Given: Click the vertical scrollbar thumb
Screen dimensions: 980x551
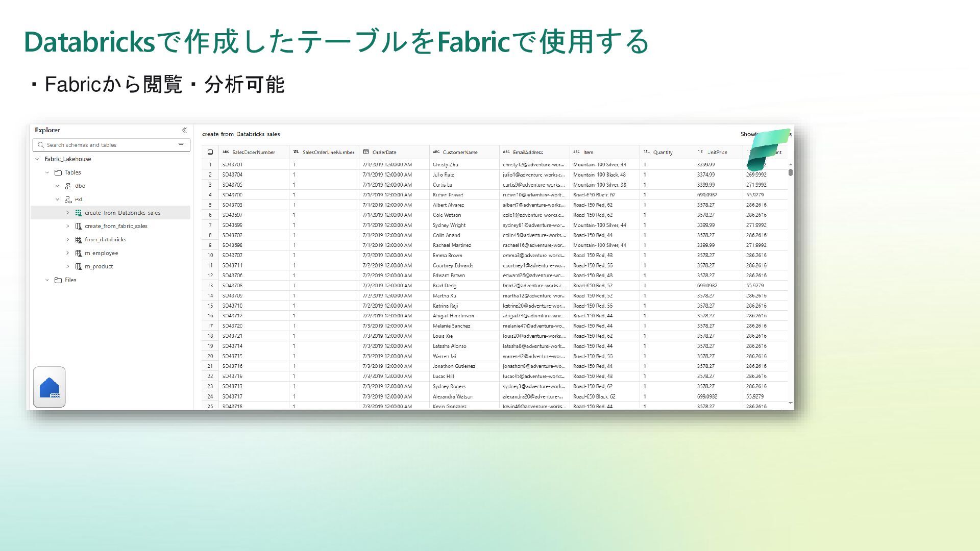Looking at the screenshot, I should point(790,172).
